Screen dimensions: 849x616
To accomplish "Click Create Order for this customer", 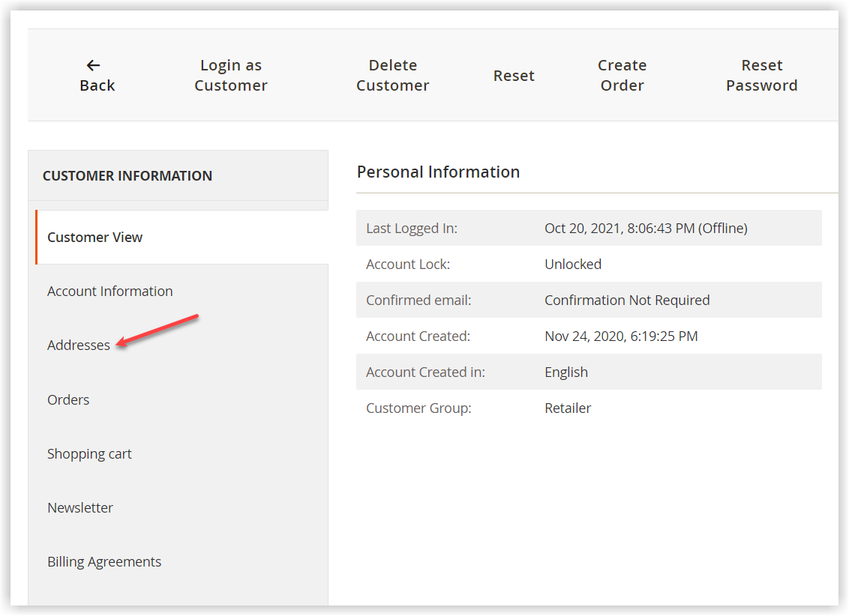I will [x=622, y=75].
